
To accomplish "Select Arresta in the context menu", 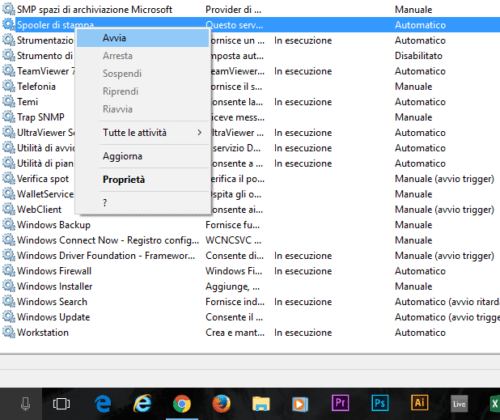I will tap(143, 56).
